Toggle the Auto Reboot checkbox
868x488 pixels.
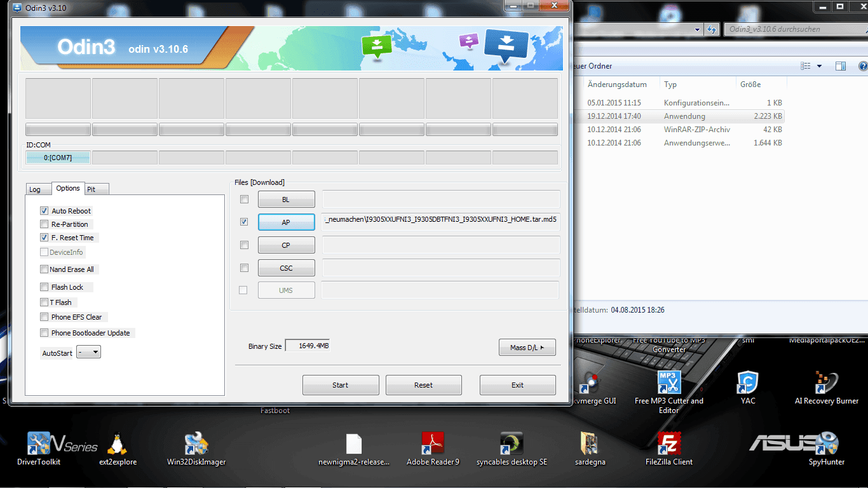pyautogui.click(x=44, y=211)
